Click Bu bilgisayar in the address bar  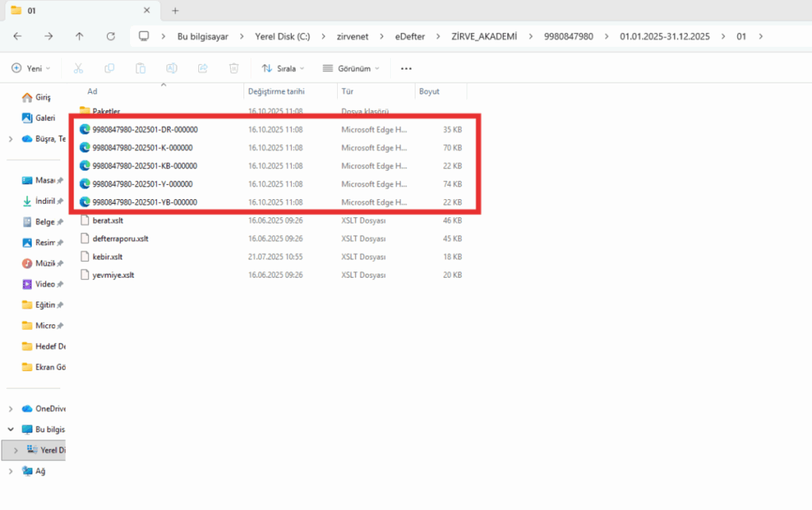pyautogui.click(x=202, y=36)
